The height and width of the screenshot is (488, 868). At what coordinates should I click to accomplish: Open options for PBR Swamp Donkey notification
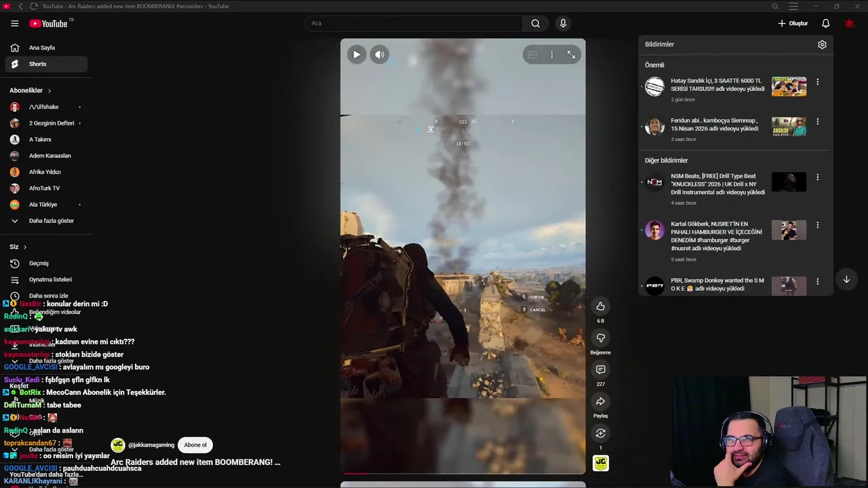[817, 281]
